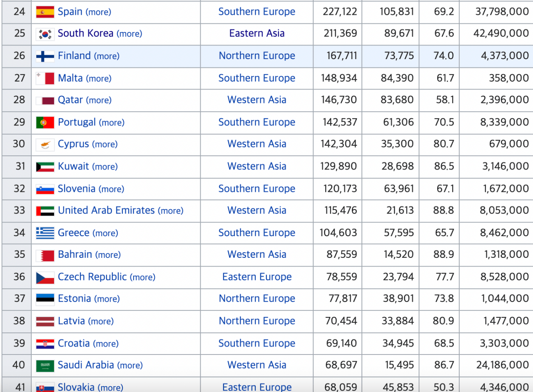
Task: Select the value 142,304 in Cyprus row
Action: (x=339, y=144)
